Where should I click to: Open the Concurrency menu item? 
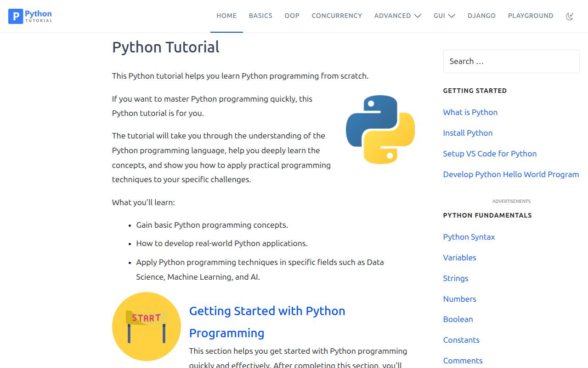tap(337, 16)
